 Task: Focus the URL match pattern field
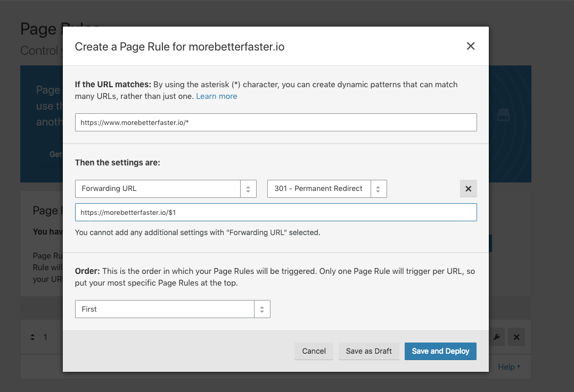(276, 122)
